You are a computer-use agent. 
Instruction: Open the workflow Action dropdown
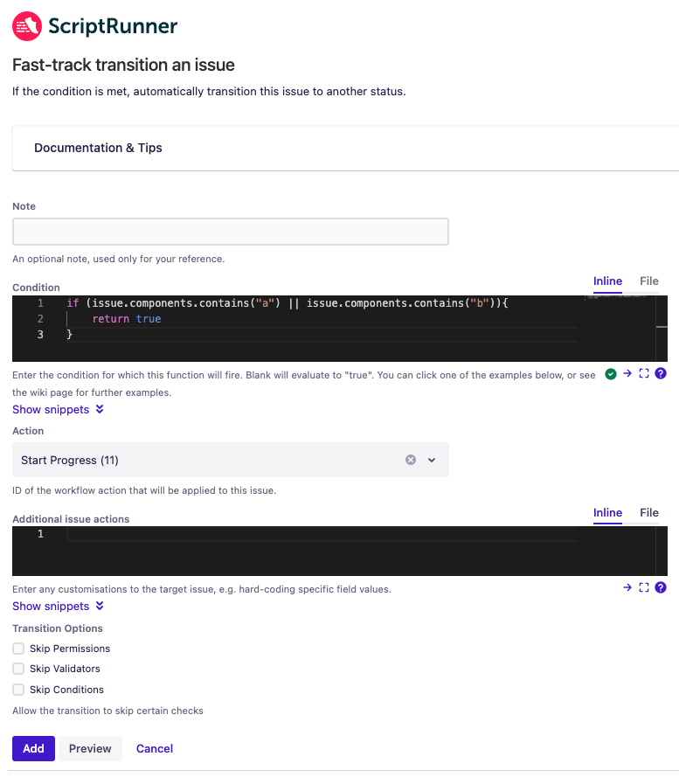(x=431, y=460)
